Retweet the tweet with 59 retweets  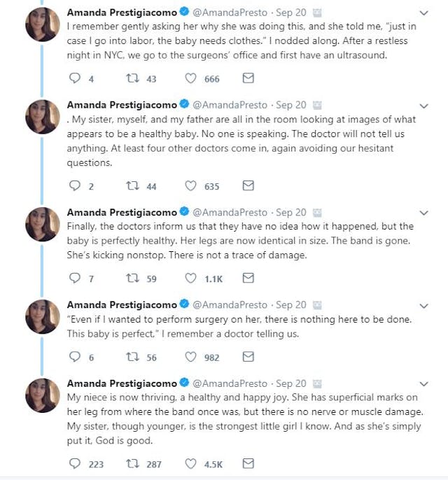[x=130, y=278]
